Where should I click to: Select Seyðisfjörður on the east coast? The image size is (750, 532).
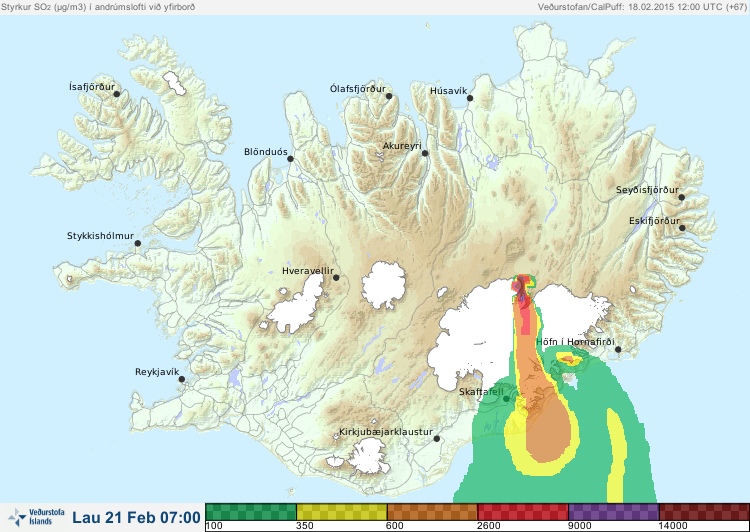pyautogui.click(x=647, y=190)
